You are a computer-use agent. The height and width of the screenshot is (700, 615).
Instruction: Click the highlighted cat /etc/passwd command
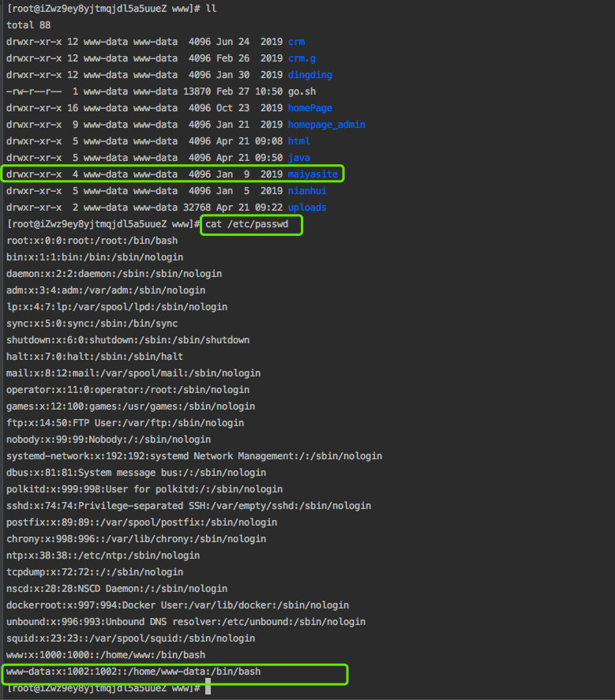pos(251,225)
